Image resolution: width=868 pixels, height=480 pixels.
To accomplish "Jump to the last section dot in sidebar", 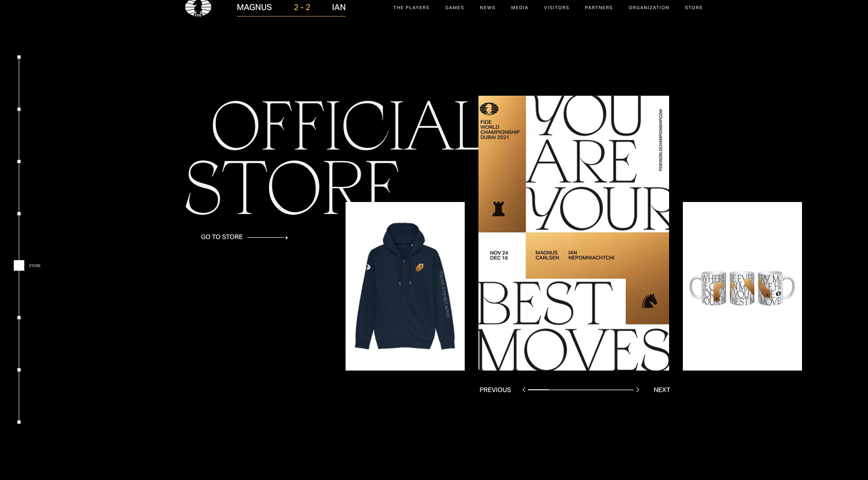I will (19, 422).
